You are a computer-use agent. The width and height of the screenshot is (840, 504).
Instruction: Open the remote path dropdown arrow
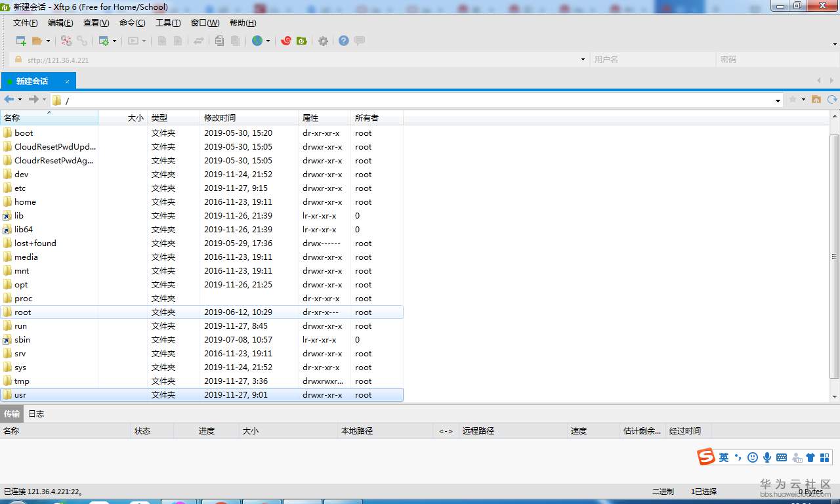coord(778,100)
